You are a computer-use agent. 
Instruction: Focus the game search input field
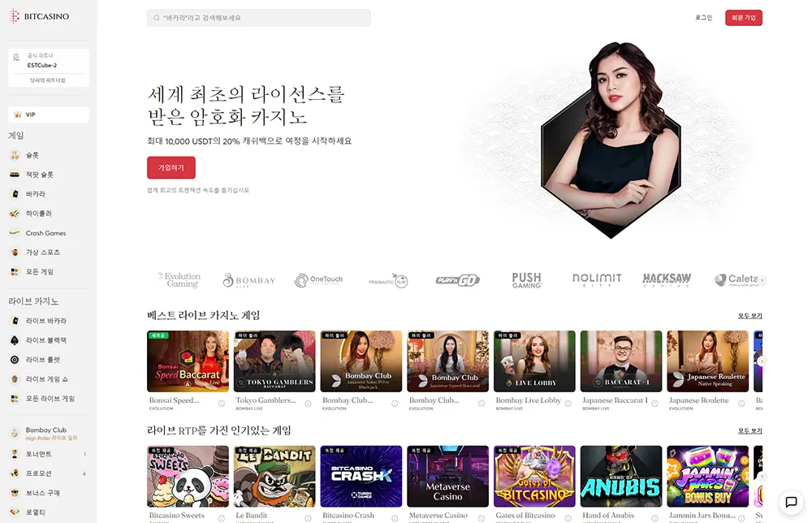[x=258, y=18]
